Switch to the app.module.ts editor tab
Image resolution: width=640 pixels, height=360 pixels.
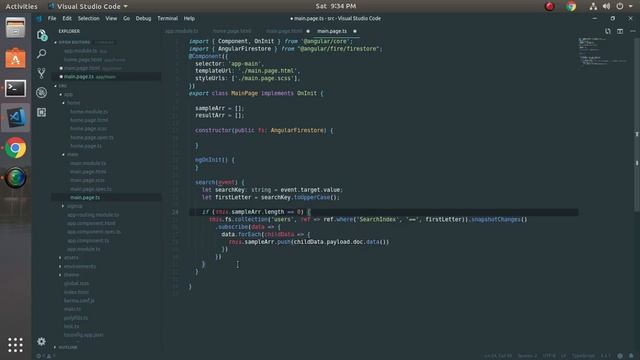click(x=182, y=31)
